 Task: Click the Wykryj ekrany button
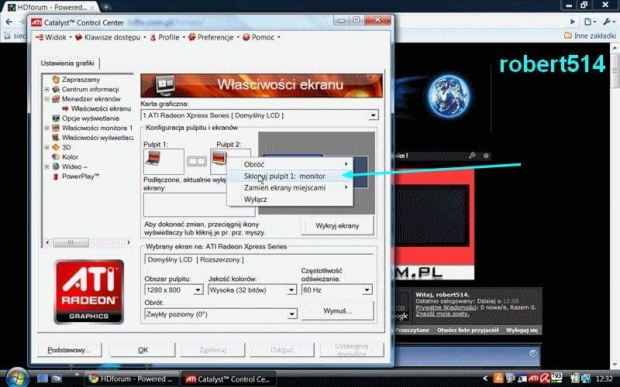337,226
